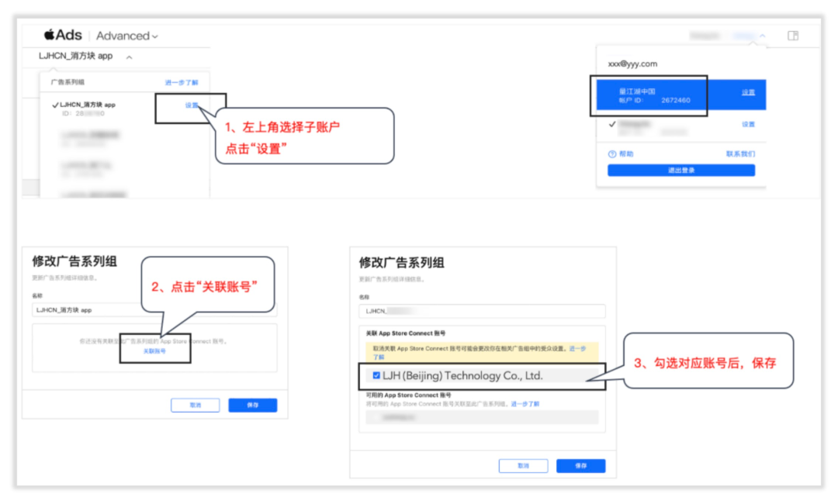Click the 关联 App Store Connect 账号 heading
838x504 pixels.
(406, 333)
